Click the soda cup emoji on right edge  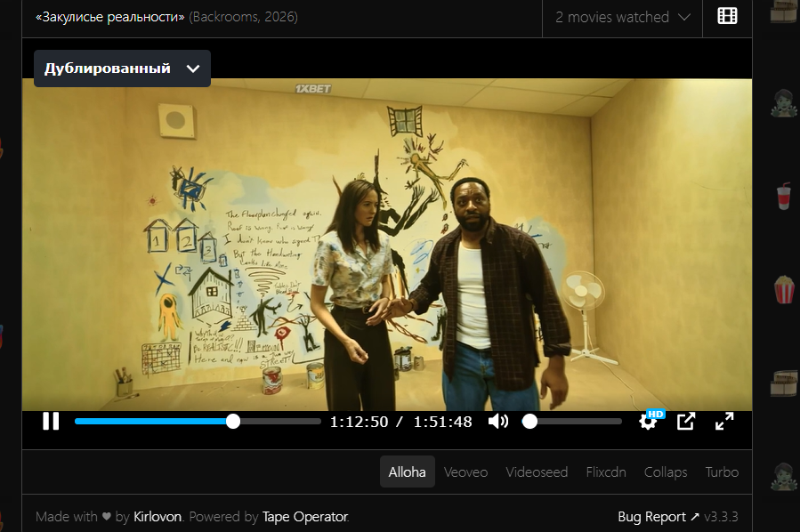coord(784,197)
